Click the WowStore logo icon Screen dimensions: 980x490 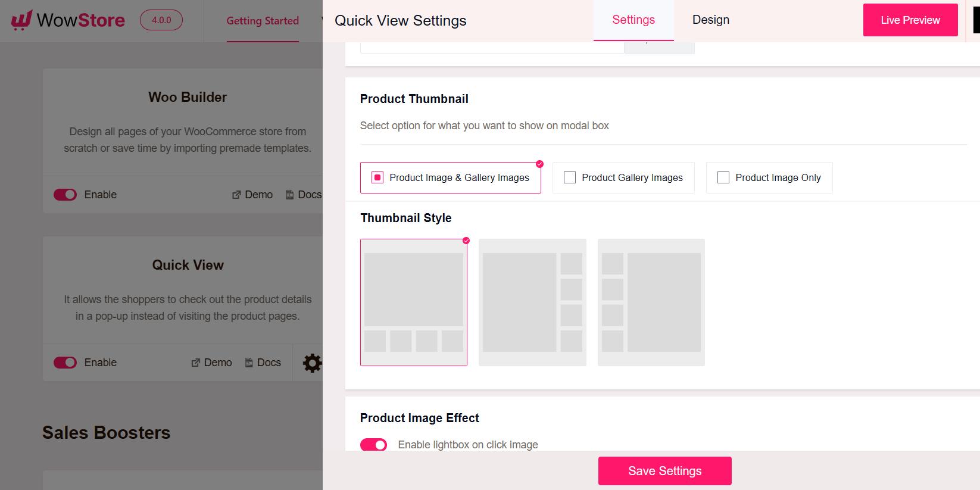tap(20, 20)
